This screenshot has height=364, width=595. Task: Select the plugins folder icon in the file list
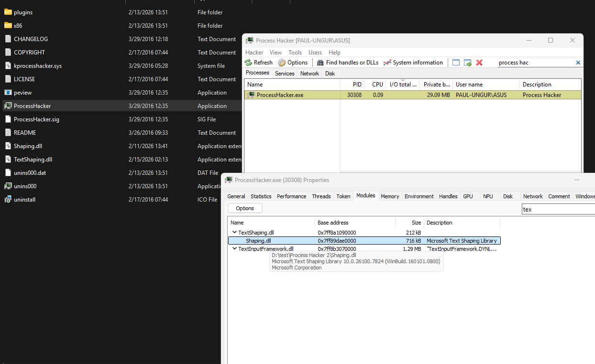(8, 12)
